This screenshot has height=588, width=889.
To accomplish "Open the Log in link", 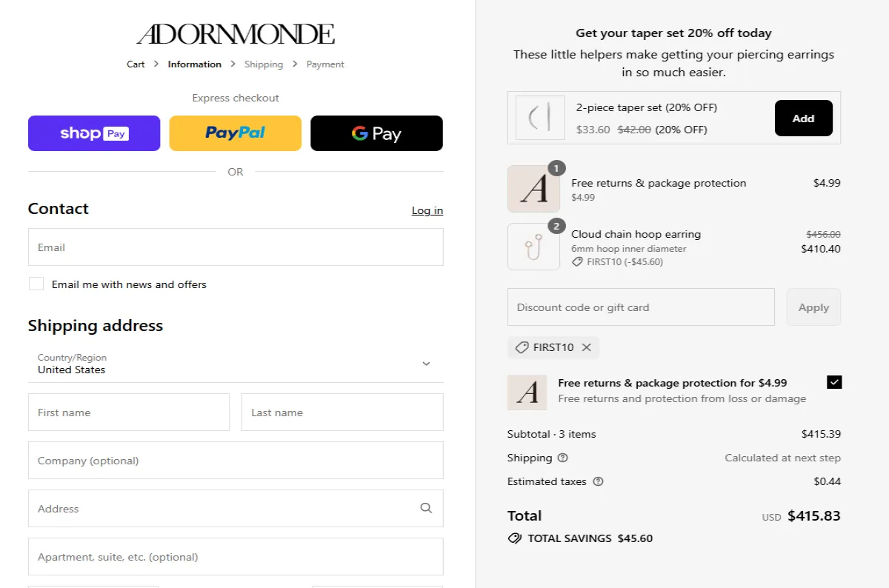I will tap(427, 210).
